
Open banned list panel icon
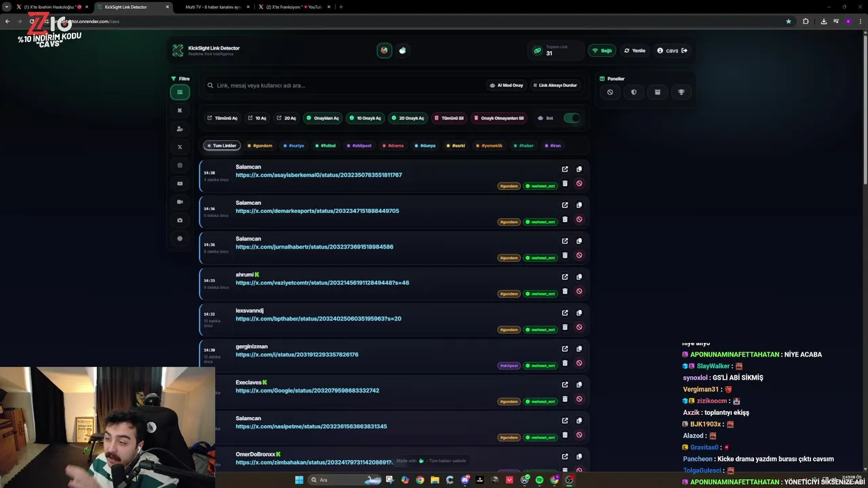610,92
